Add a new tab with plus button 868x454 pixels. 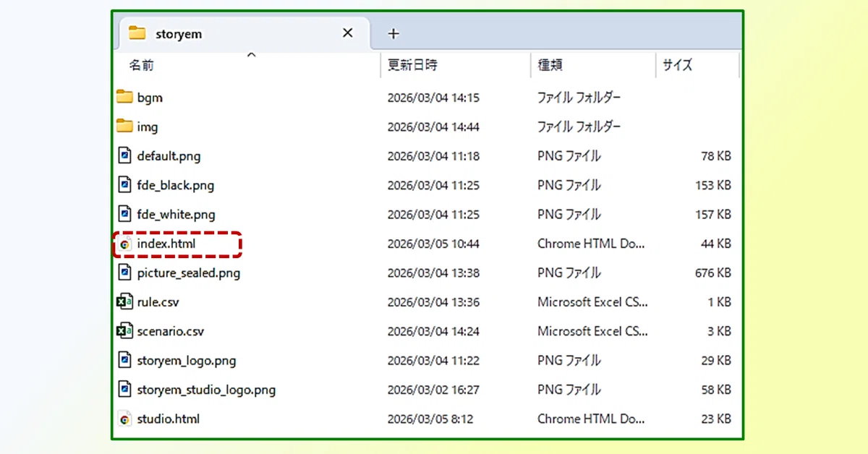point(393,33)
